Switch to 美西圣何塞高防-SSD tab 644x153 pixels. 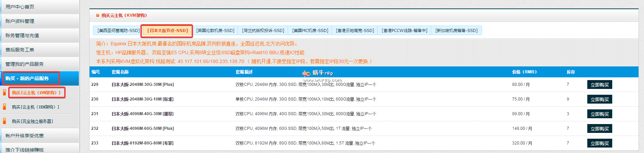click(x=118, y=31)
